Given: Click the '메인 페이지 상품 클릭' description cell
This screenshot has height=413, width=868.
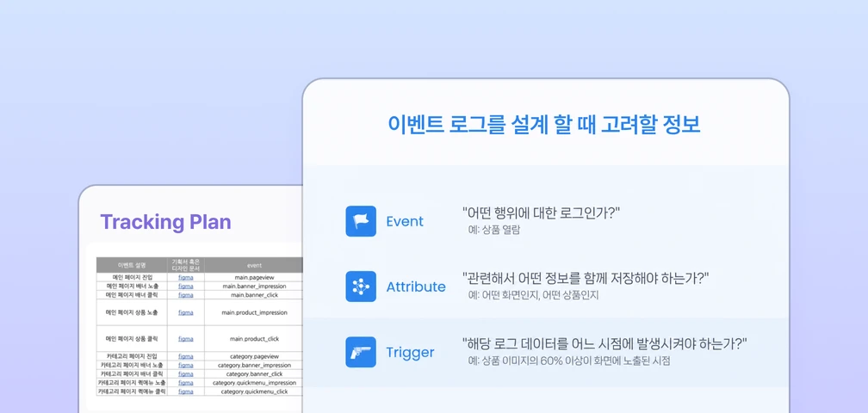Looking at the screenshot, I should [x=132, y=338].
